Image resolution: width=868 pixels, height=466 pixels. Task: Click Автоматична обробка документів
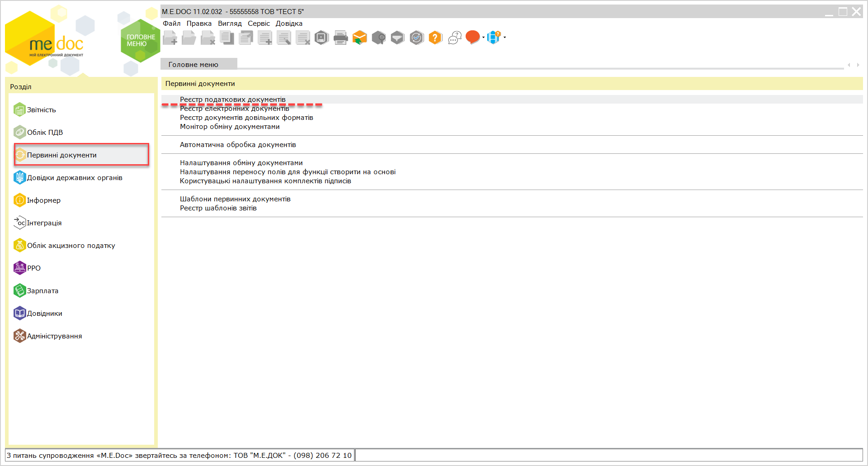(x=238, y=145)
